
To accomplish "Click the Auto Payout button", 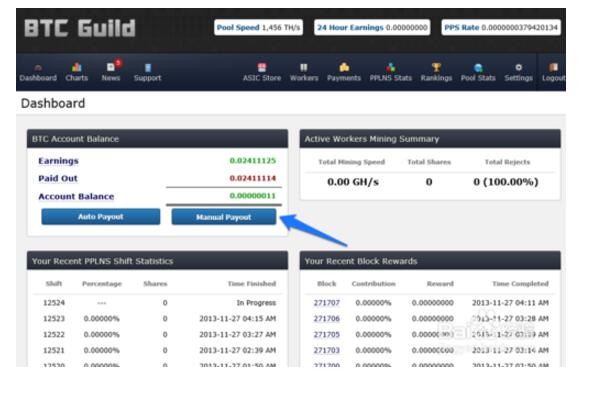I will click(x=101, y=217).
